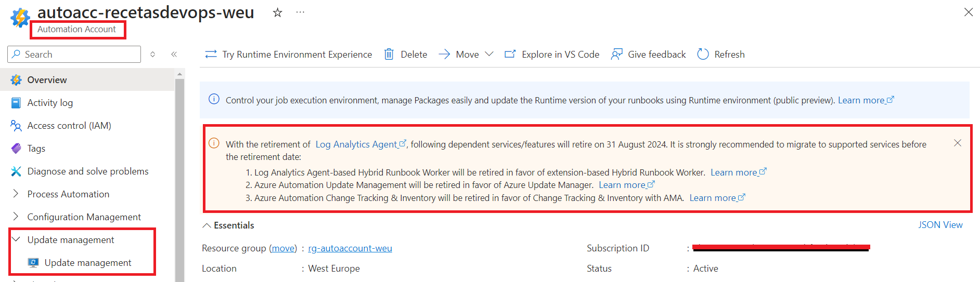This screenshot has height=282, width=980.
Task: Click the Diagnose wrench icon
Action: [x=16, y=171]
